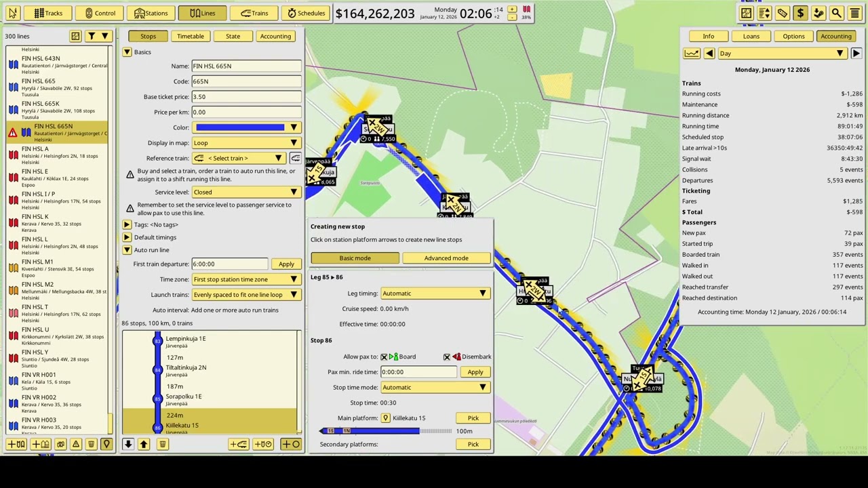Increase game speed with plus button
The width and height of the screenshot is (868, 488).
pyautogui.click(x=512, y=9)
